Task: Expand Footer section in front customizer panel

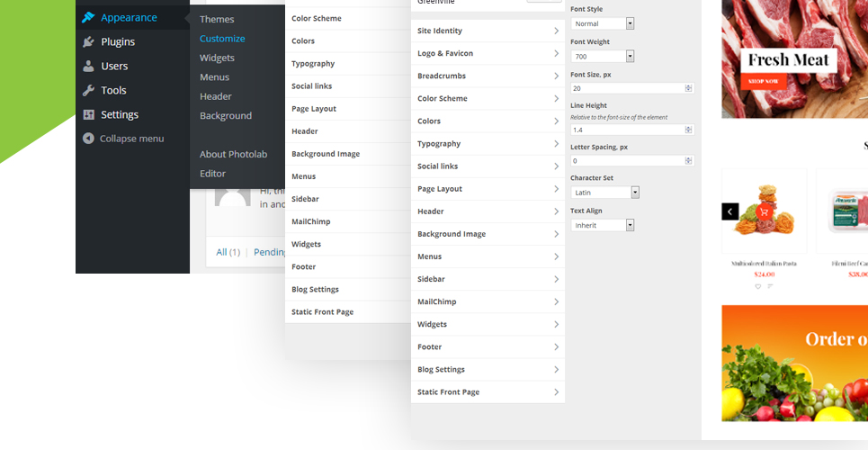Action: (x=488, y=346)
